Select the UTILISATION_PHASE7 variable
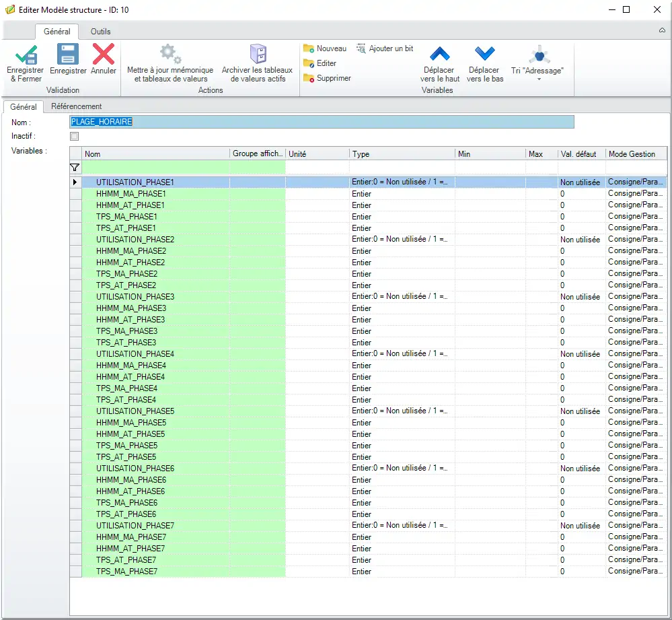672x620 pixels. coord(135,526)
